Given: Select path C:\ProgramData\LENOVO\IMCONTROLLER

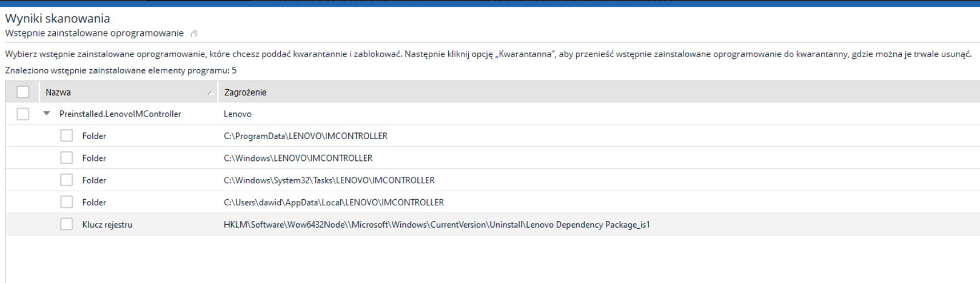Looking at the screenshot, I should [x=306, y=136].
